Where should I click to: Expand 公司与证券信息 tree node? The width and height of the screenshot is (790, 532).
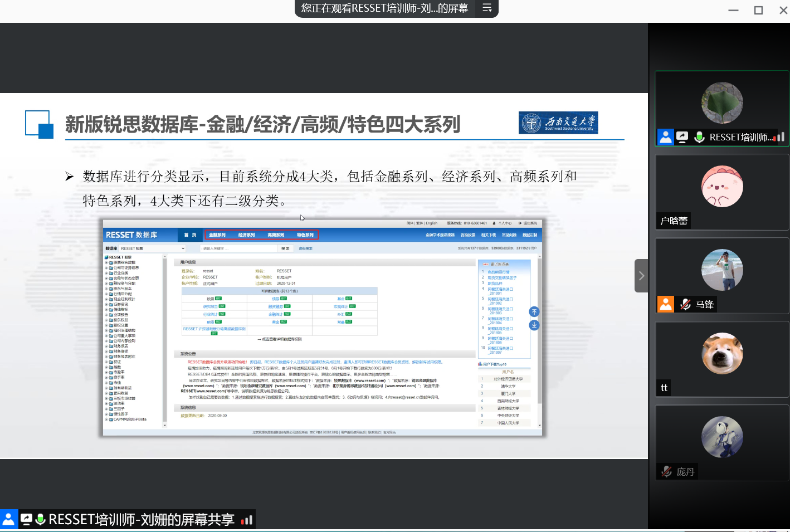(x=106, y=268)
